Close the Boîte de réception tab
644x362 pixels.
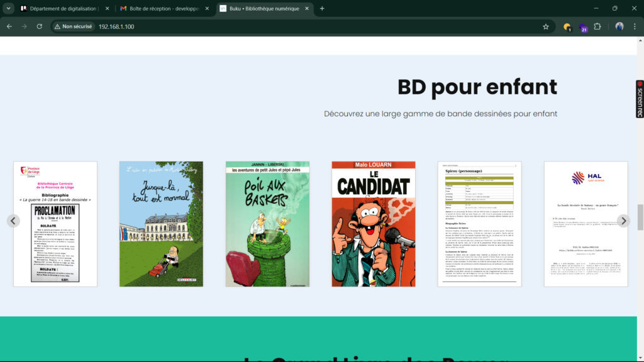coord(207,8)
